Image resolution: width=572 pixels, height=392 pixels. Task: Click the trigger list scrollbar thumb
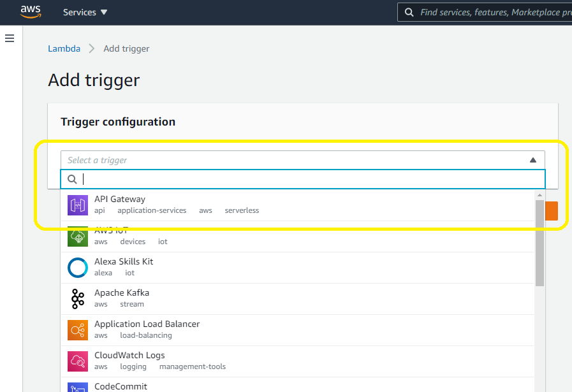point(539,243)
